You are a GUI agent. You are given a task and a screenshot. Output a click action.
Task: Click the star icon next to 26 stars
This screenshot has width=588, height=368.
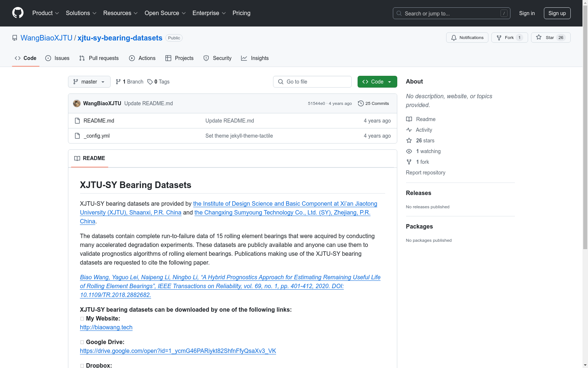(x=409, y=141)
